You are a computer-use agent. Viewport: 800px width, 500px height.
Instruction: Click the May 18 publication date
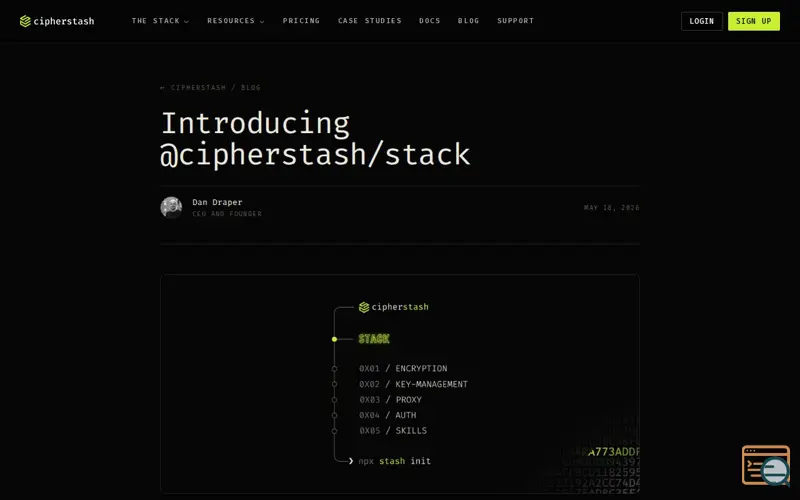point(612,208)
